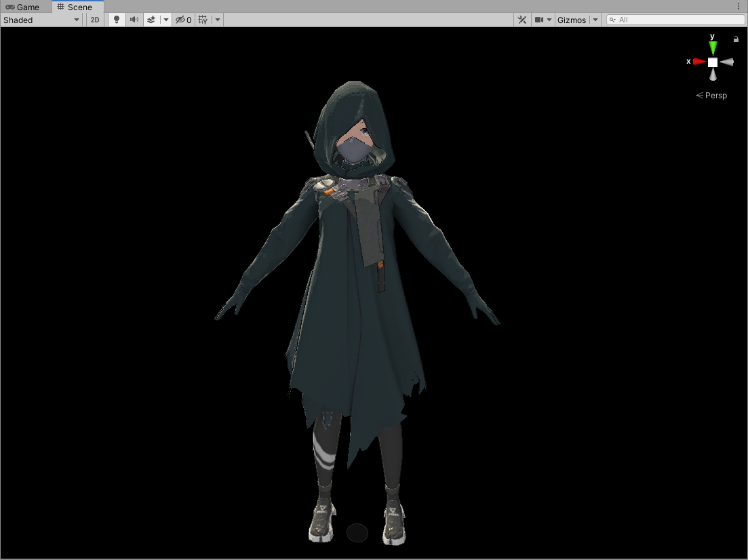Viewport: 748px width, 560px height.
Task: Click the red X axis gizmo cone
Action: click(699, 62)
